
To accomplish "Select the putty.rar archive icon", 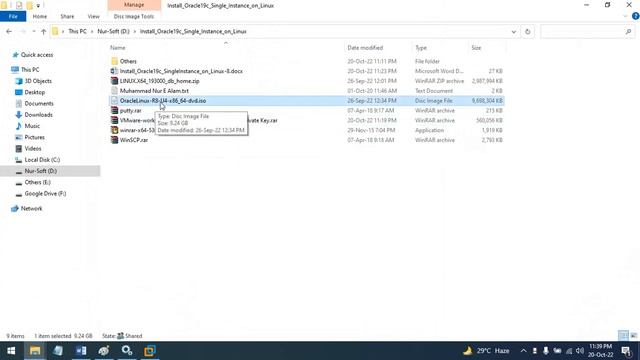I will coord(114,110).
